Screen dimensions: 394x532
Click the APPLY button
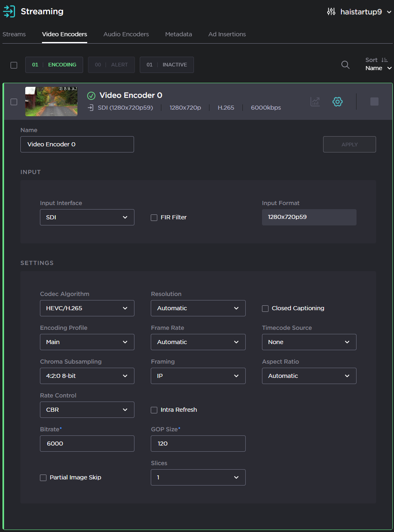pyautogui.click(x=349, y=144)
